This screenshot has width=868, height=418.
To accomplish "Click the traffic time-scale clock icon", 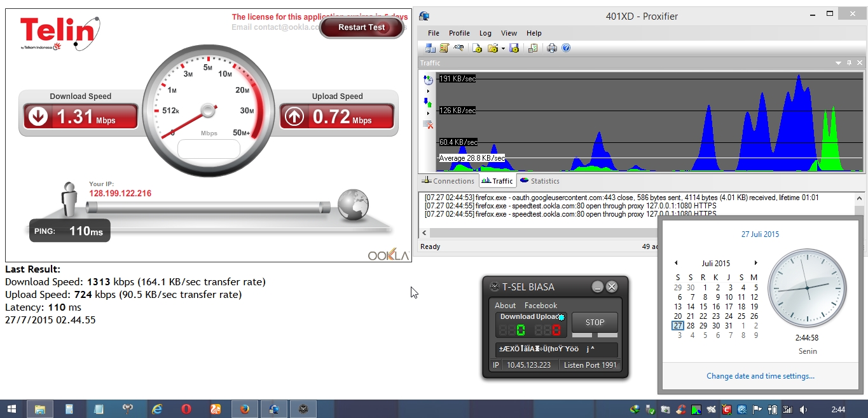I will pos(428,80).
